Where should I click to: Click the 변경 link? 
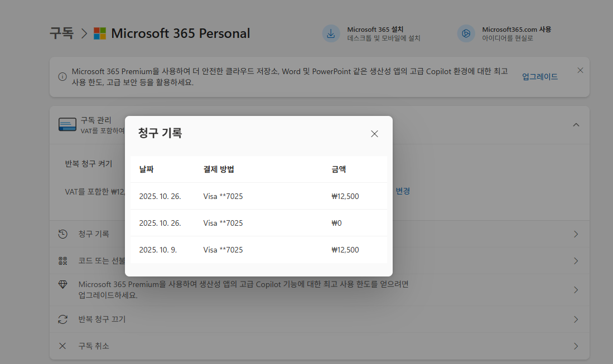(x=403, y=191)
